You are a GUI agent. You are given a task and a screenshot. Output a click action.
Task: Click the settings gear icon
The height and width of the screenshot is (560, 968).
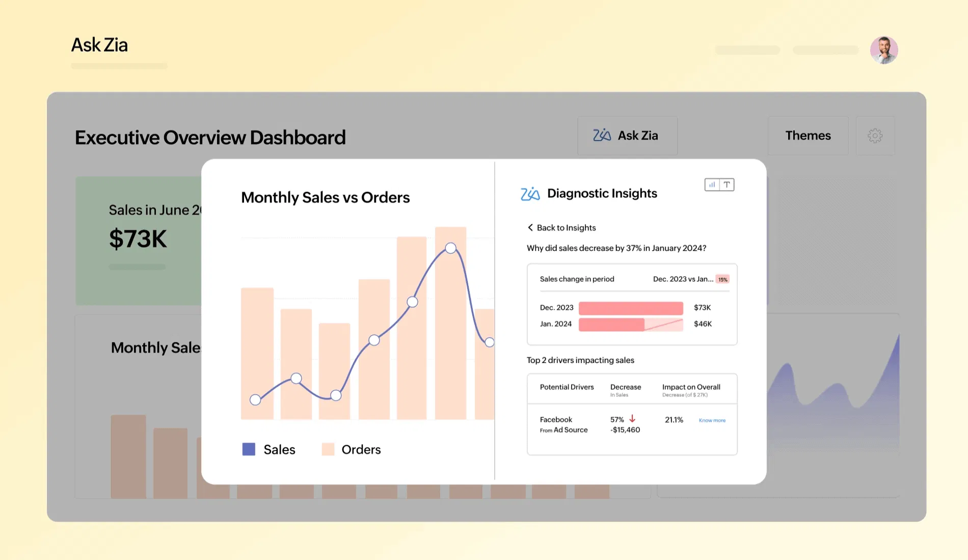pyautogui.click(x=875, y=136)
